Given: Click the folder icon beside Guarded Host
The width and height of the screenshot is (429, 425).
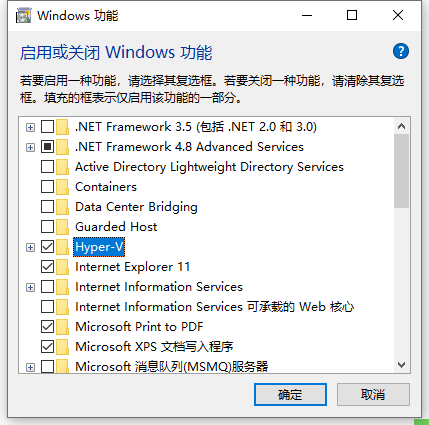Looking at the screenshot, I should coord(62,227).
